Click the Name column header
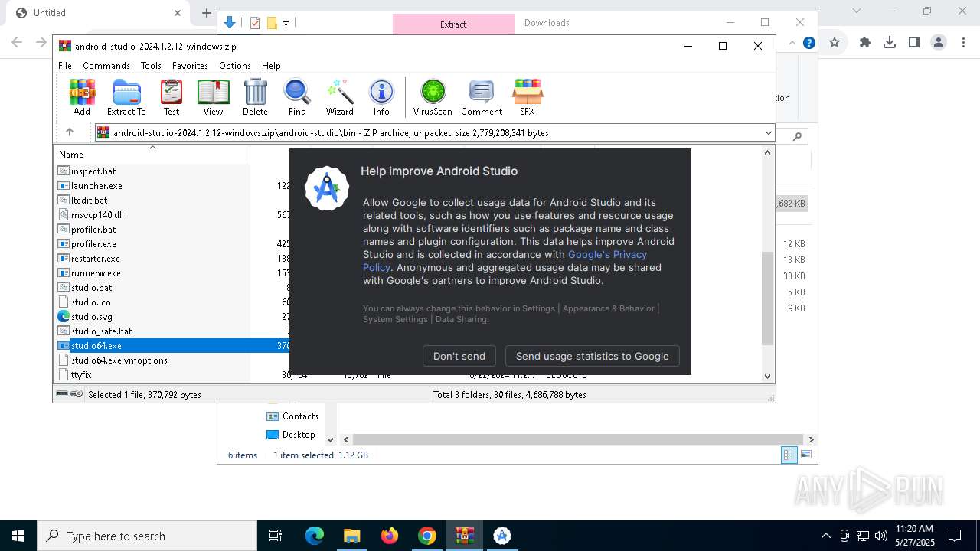This screenshot has height=551, width=980. 152,155
